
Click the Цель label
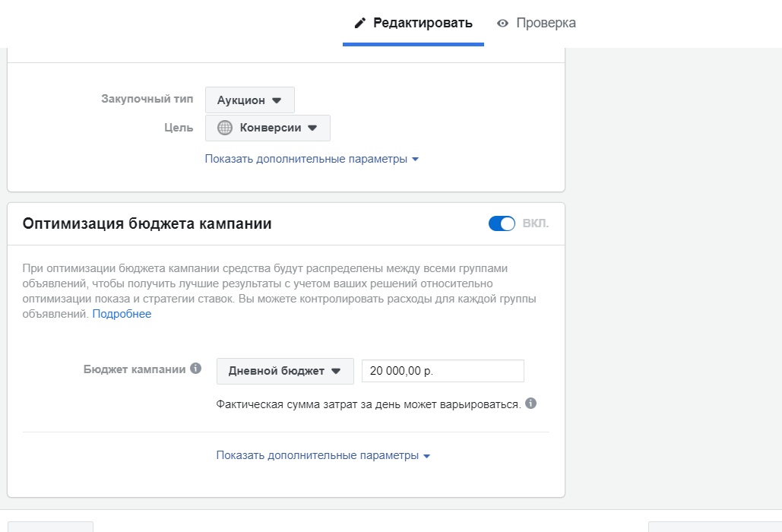[179, 128]
